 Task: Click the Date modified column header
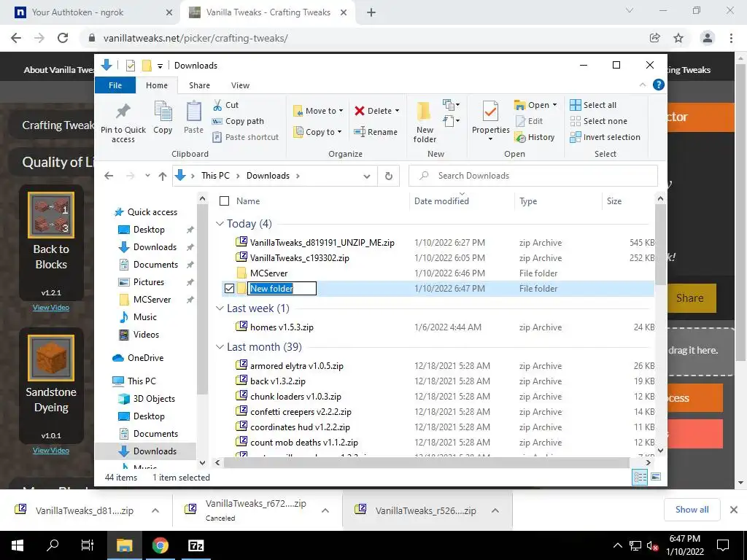coord(441,201)
